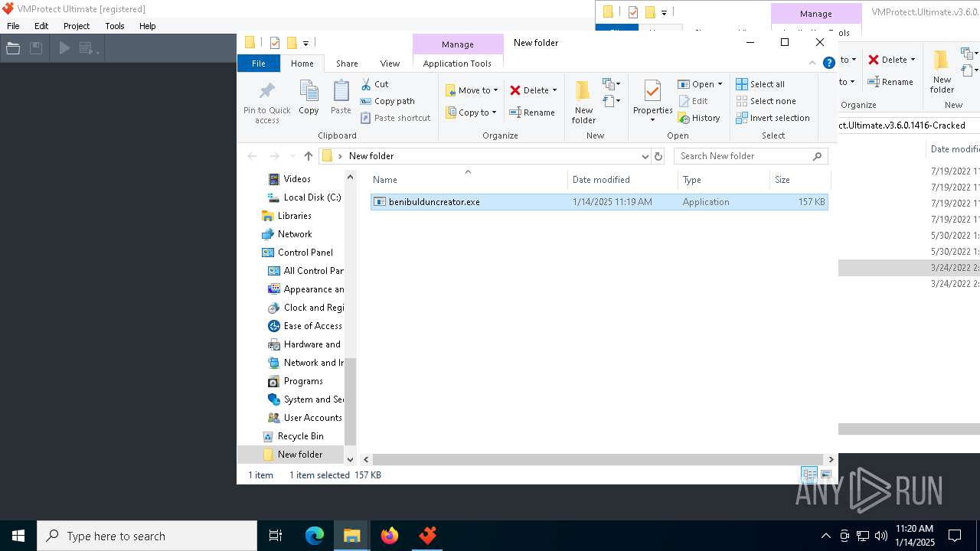Open the Copy to dropdown

(x=472, y=112)
